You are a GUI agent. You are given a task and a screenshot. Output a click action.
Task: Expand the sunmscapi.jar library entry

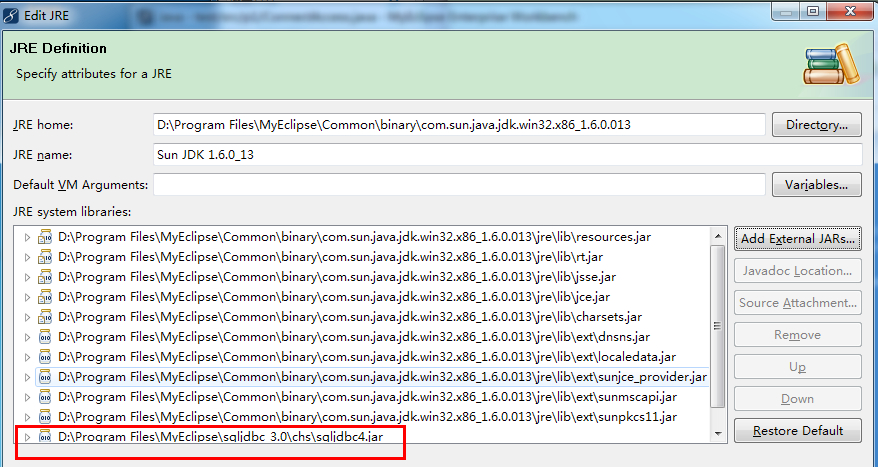27,398
